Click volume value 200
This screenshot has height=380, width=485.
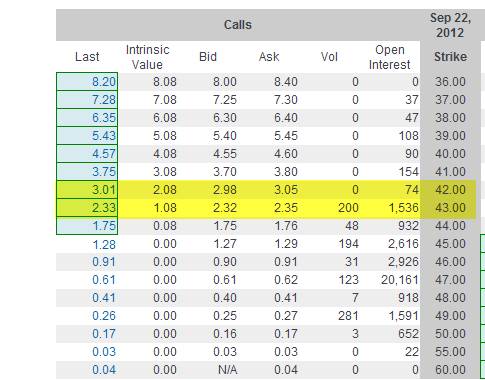click(348, 208)
